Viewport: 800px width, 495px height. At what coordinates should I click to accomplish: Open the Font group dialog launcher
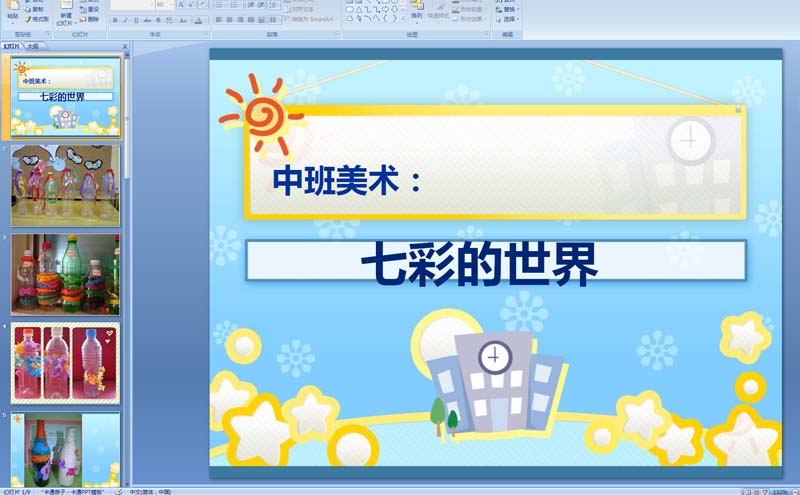coord(207,34)
